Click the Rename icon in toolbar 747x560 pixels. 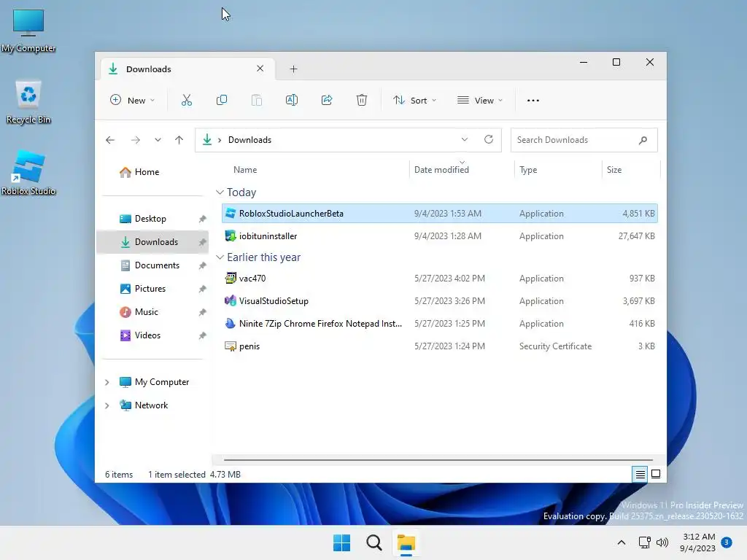point(292,100)
